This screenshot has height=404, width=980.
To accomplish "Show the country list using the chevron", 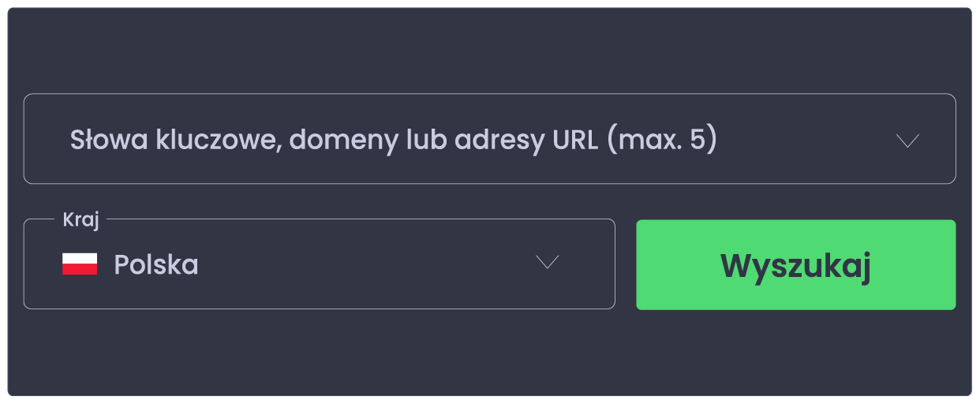I will (547, 262).
